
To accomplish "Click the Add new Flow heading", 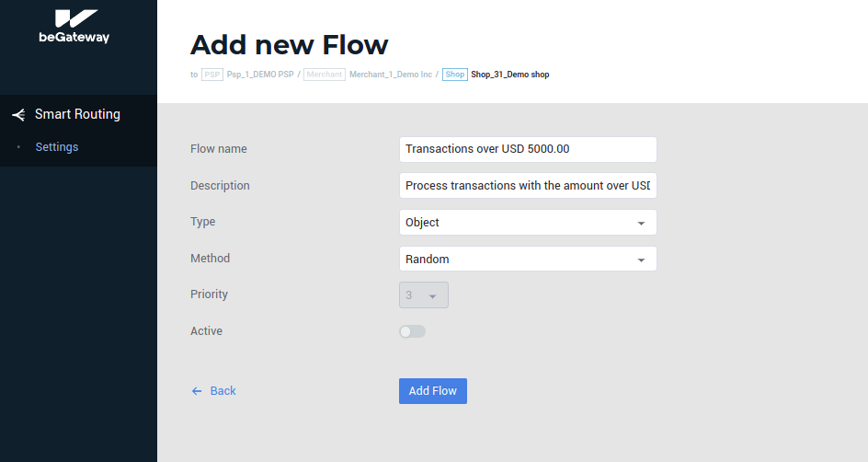I will pyautogui.click(x=289, y=44).
